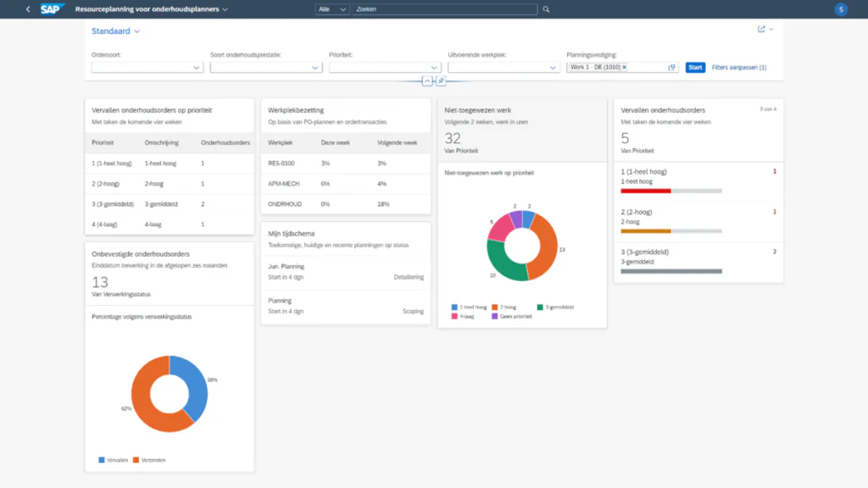Click the 2-hoog legend entry
The image size is (868, 488).
tap(504, 307)
